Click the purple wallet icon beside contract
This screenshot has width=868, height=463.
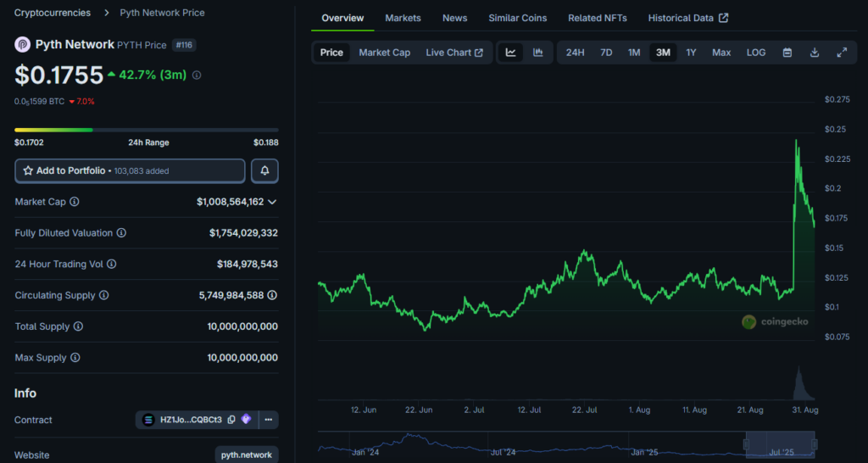tap(247, 419)
